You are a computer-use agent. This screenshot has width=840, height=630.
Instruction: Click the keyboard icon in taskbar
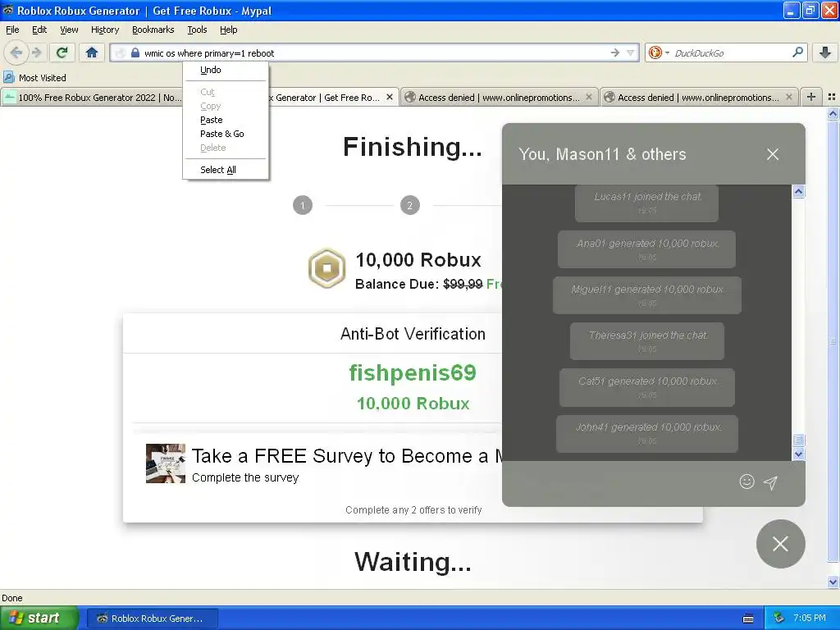[748, 619]
